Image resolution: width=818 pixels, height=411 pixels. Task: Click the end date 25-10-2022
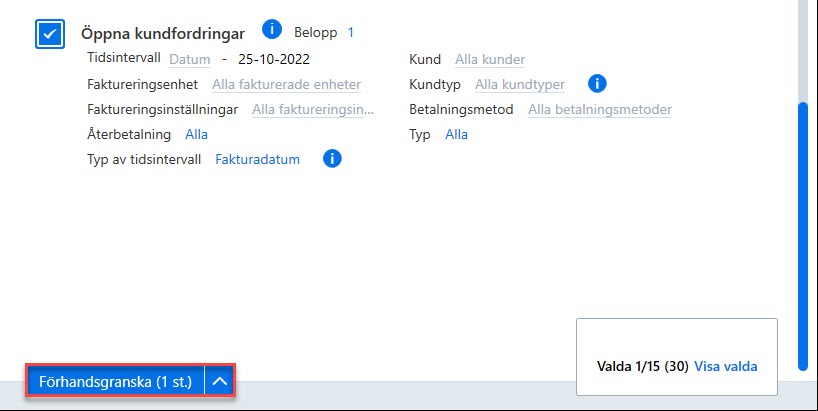click(274, 59)
